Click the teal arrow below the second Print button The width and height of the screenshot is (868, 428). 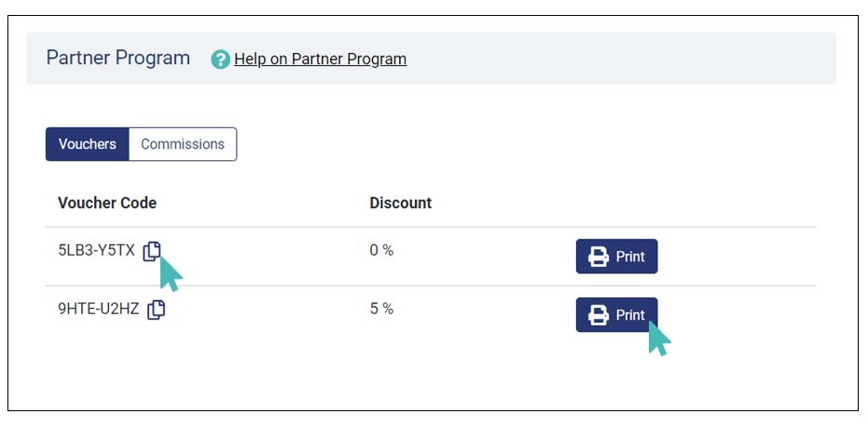pyautogui.click(x=659, y=338)
